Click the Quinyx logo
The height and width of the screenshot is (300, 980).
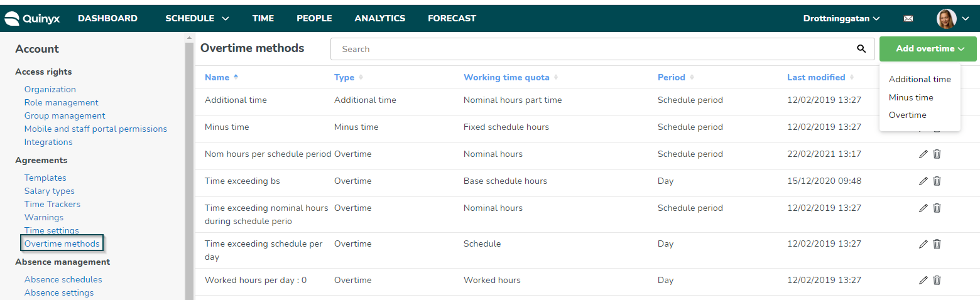(x=32, y=18)
